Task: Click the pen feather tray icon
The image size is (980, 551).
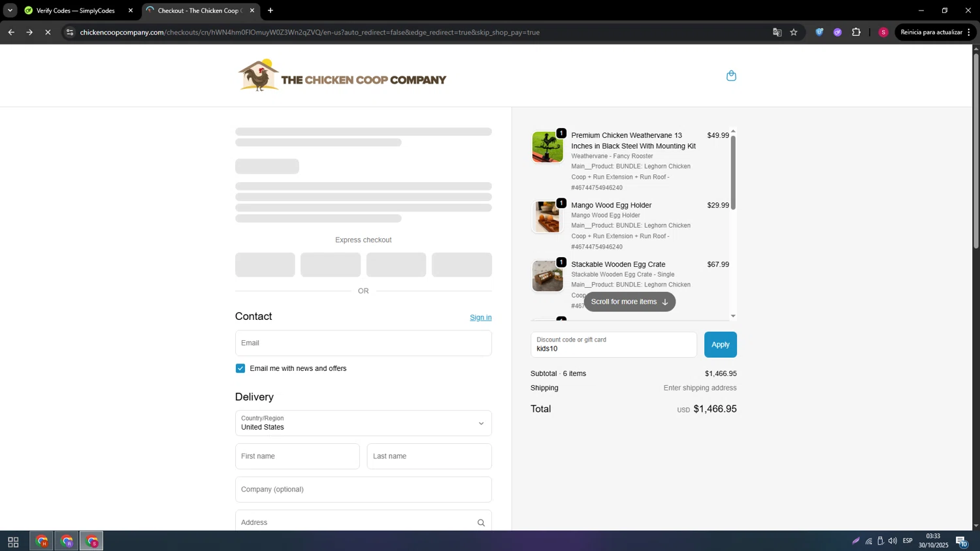Action: click(x=856, y=541)
